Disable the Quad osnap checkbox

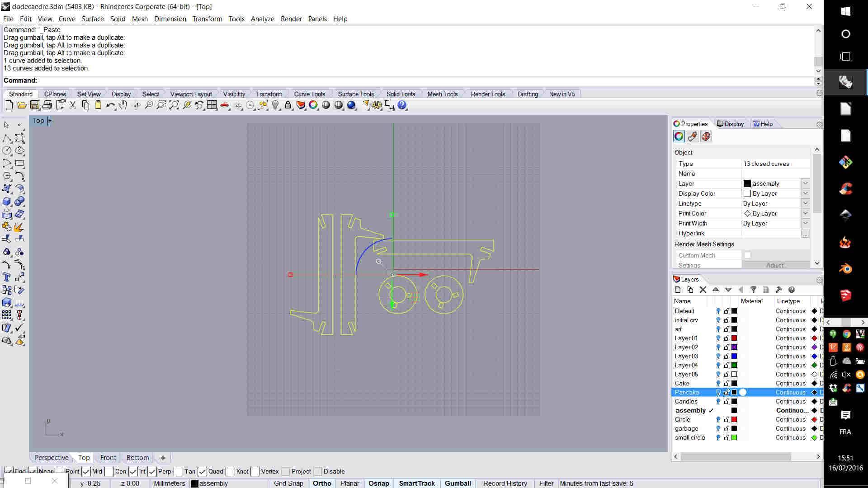click(x=202, y=471)
